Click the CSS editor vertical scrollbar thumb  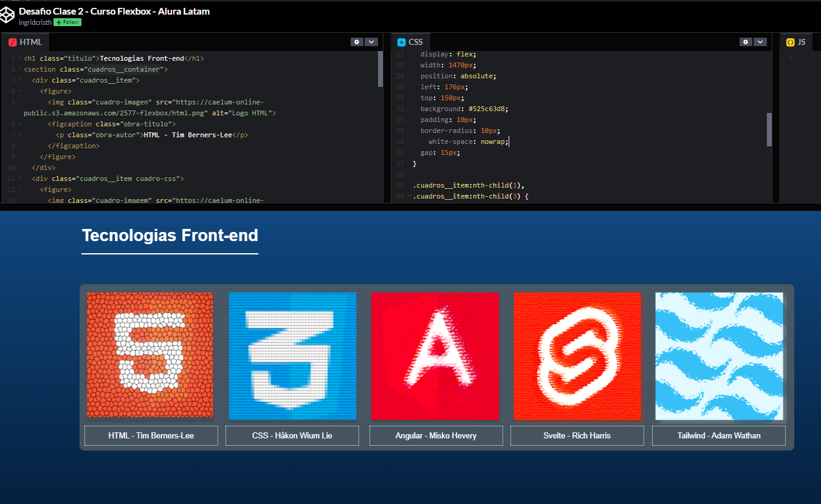point(769,129)
